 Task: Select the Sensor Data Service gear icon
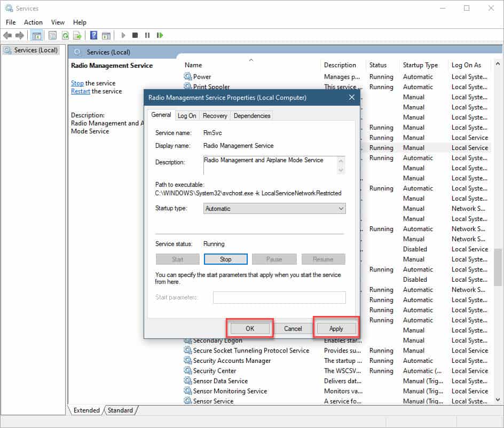(188, 381)
